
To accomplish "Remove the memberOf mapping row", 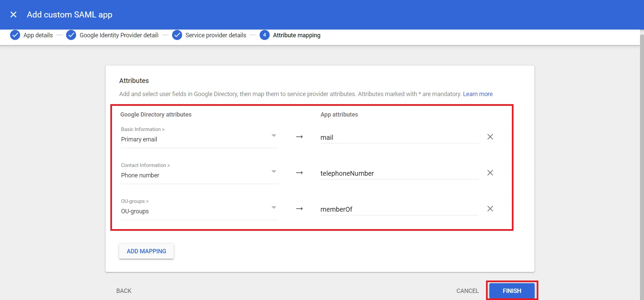I will 490,209.
